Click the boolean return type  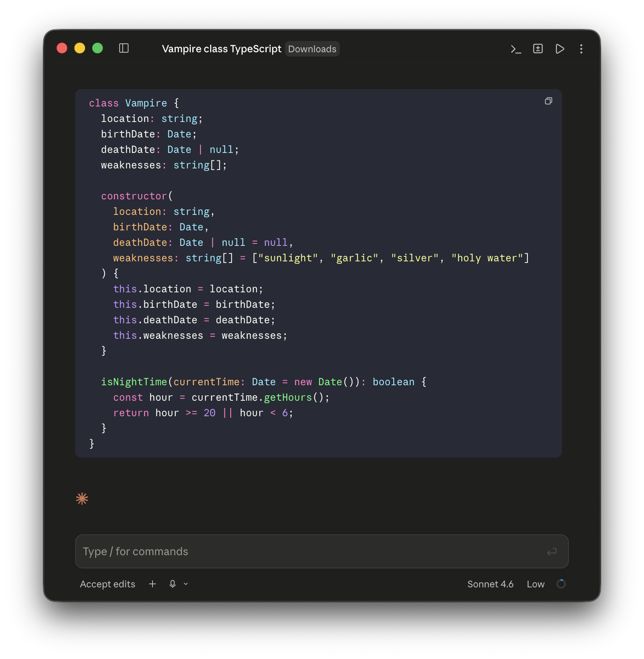click(x=394, y=382)
